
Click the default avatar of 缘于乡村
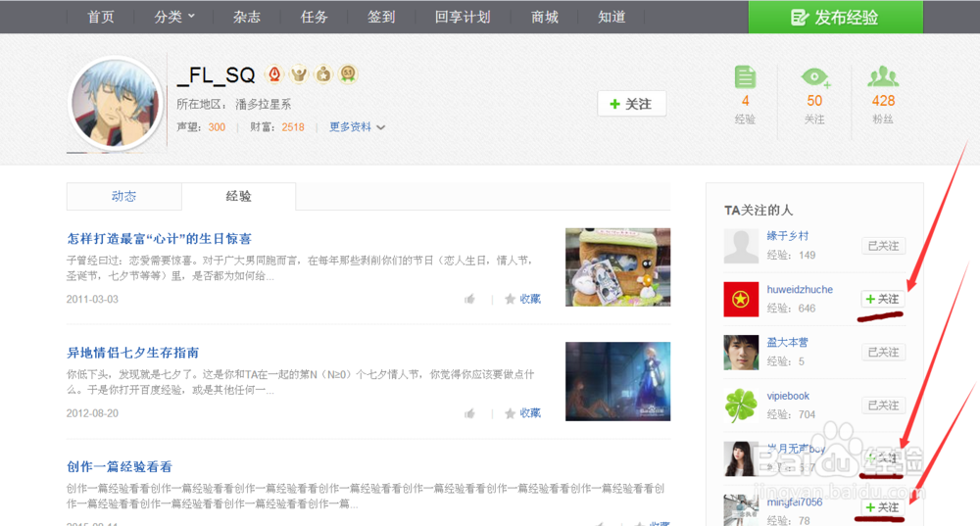click(x=741, y=246)
